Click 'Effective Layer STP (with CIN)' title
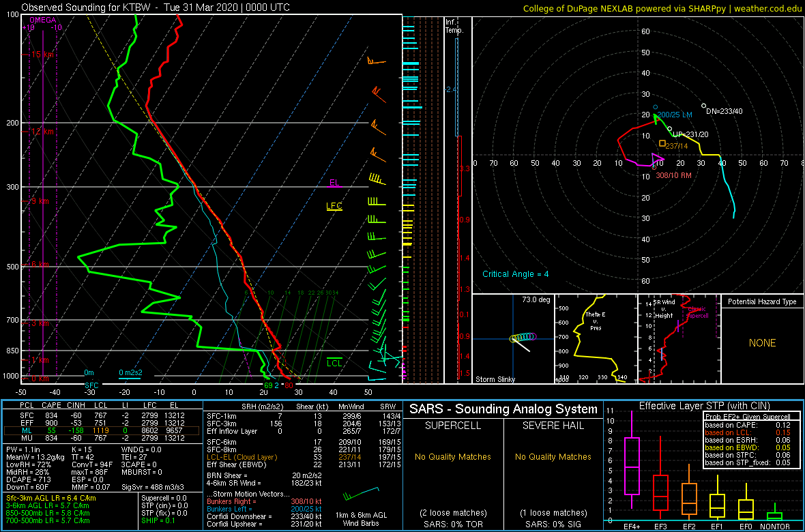Screen dimensions: 805x532 tap(703, 407)
